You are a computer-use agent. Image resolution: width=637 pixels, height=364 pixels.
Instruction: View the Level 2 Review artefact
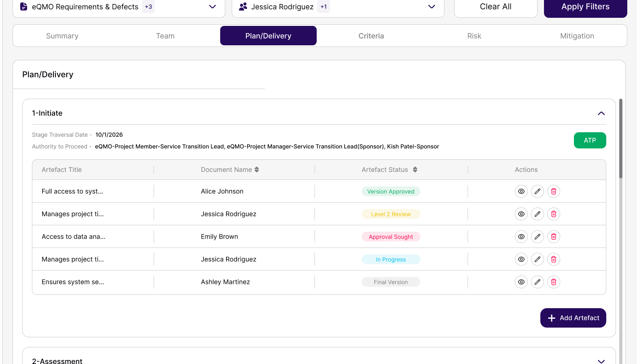click(521, 214)
